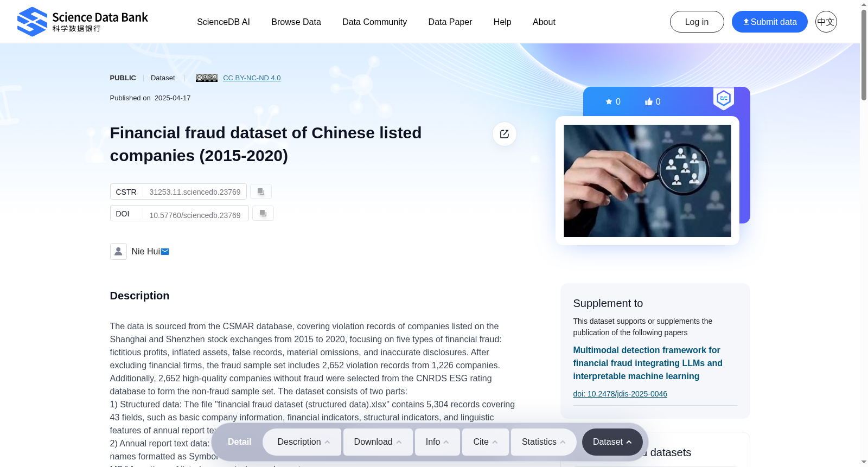Click the Published on date 2025-04-17
The height and width of the screenshot is (467, 868).
click(x=173, y=98)
